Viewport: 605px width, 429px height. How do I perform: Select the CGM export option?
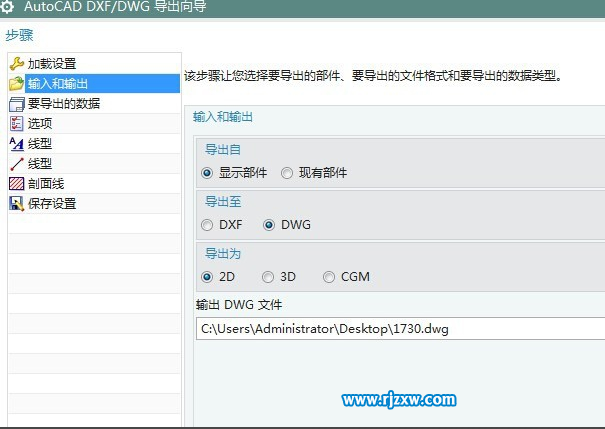pos(329,277)
